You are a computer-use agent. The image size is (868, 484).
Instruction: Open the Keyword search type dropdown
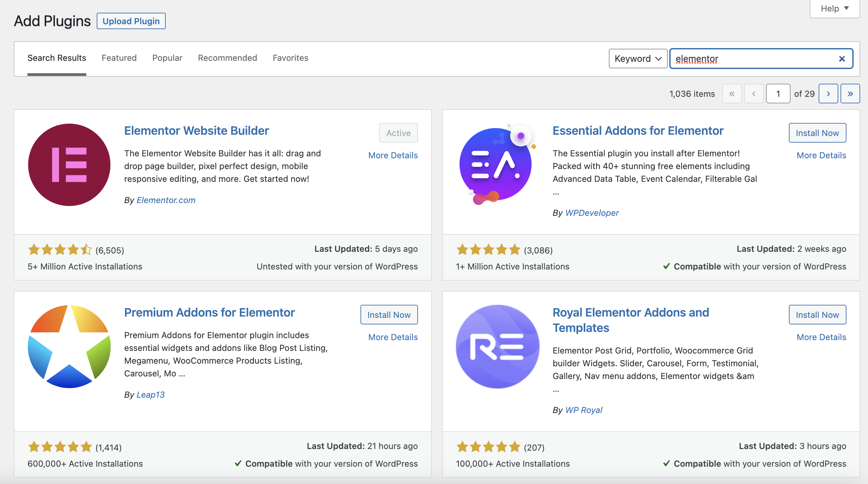point(638,59)
